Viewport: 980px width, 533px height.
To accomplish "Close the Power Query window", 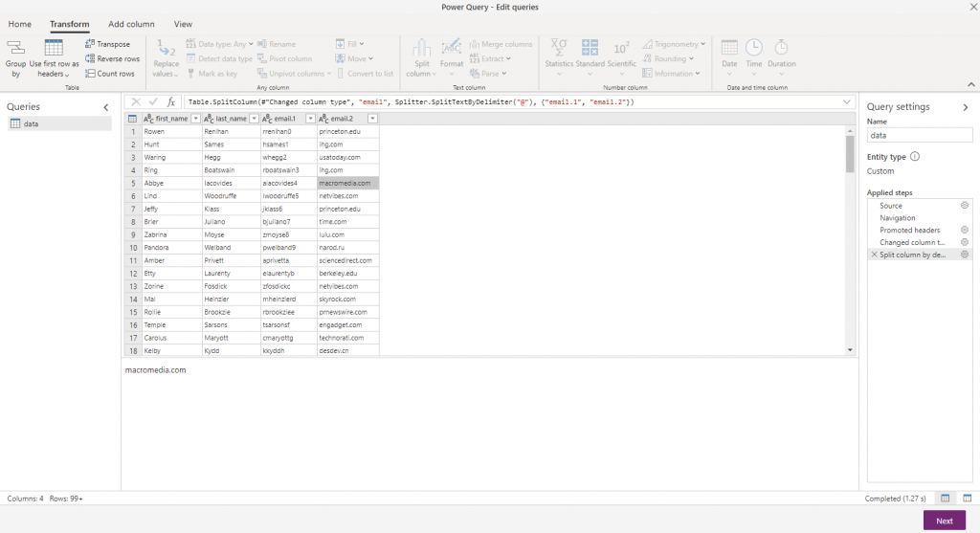I will 972,7.
